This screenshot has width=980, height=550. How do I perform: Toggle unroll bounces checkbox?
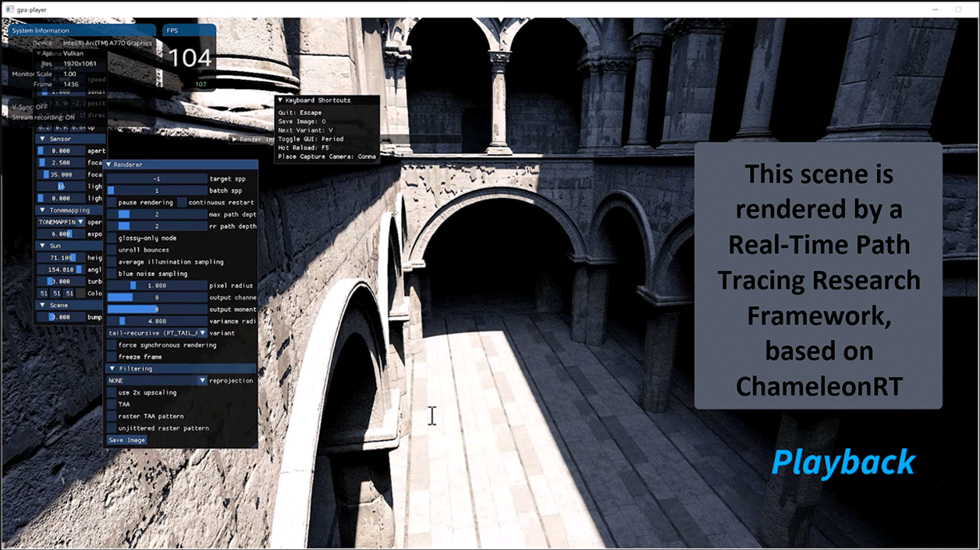[111, 250]
